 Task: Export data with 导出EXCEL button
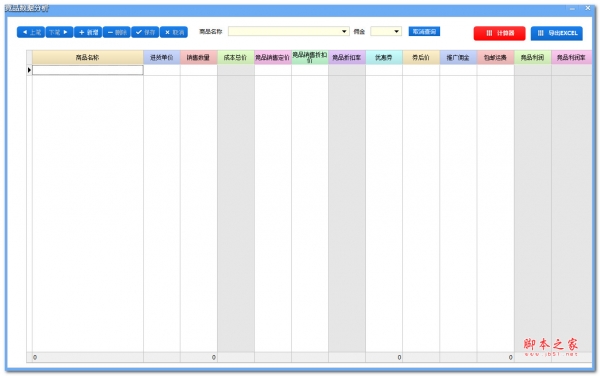coord(557,33)
